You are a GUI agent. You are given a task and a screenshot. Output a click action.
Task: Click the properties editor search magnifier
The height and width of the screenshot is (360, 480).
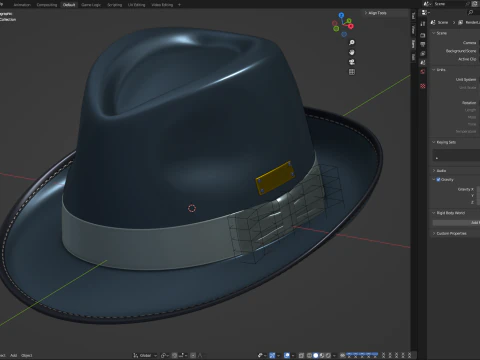point(470,12)
